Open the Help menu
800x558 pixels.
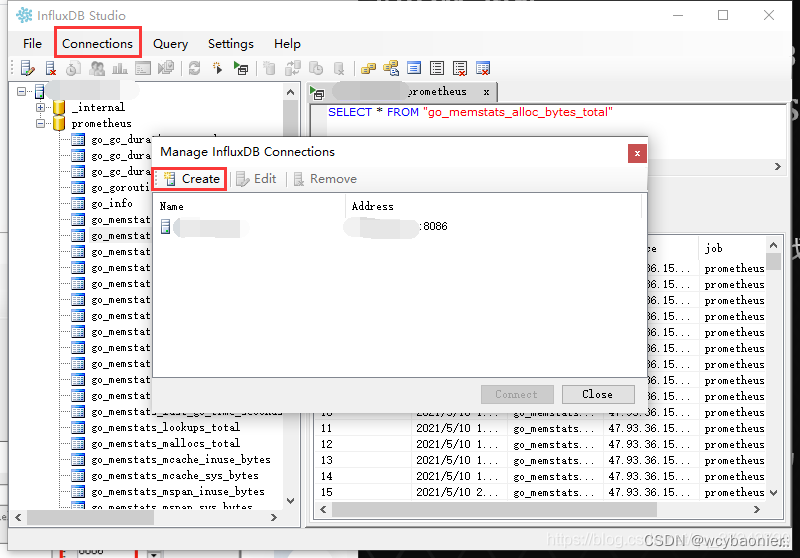click(287, 44)
